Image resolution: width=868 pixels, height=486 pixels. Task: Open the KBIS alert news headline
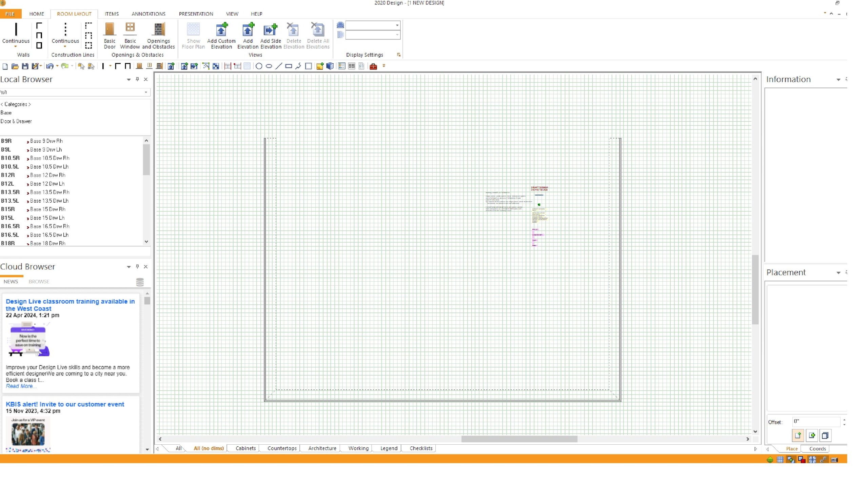65,404
